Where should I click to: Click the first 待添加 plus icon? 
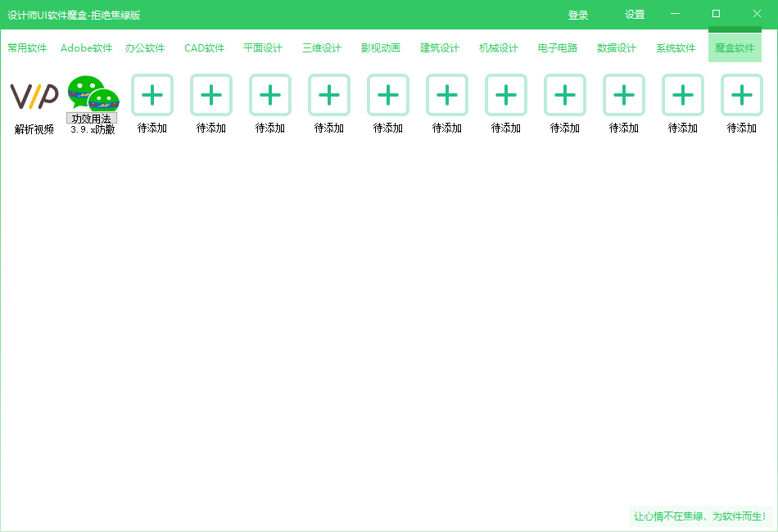[152, 96]
